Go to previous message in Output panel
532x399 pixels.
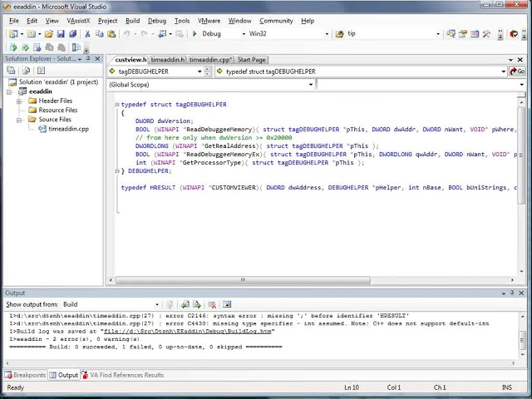[185, 304]
